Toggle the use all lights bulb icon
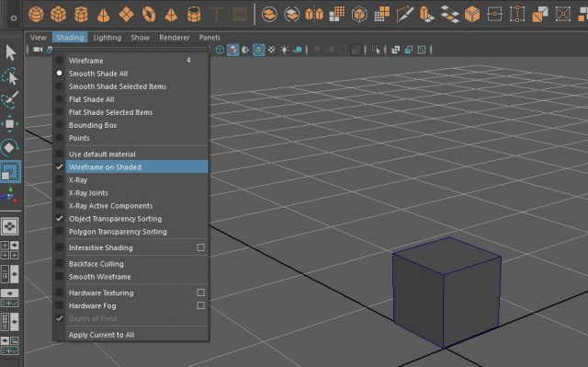Image resolution: width=588 pixels, height=367 pixels. pos(285,50)
